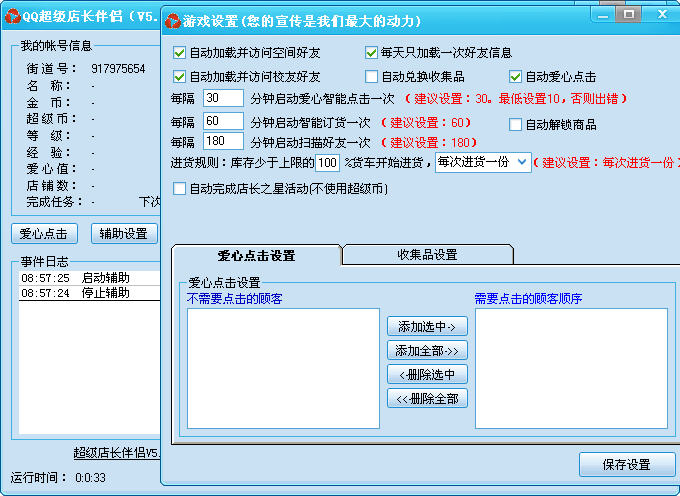Open the 超级店长伴侣V5 link
The width and height of the screenshot is (680, 496).
pos(117,453)
